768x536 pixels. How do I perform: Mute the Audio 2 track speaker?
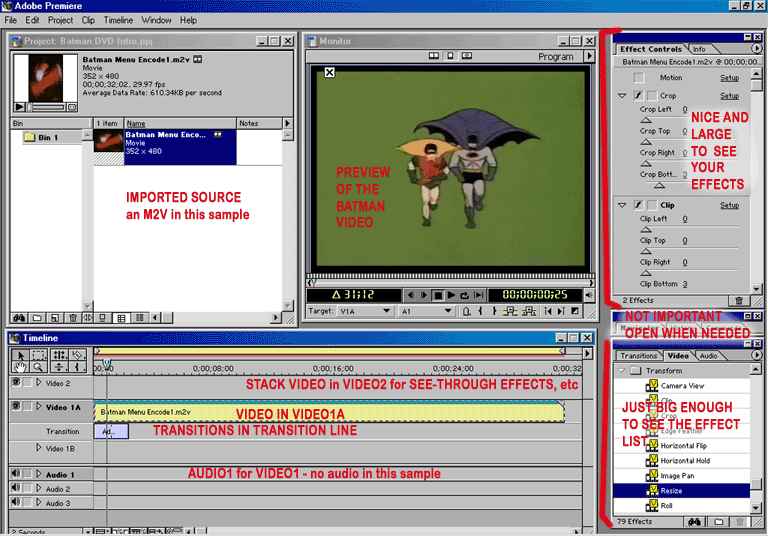click(16, 487)
